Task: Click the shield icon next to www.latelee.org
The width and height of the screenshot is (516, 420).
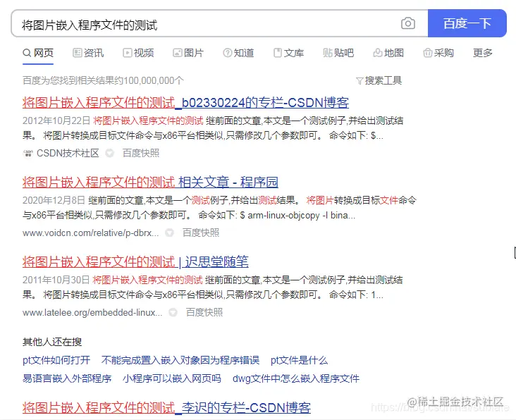Action: pyautogui.click(x=173, y=312)
